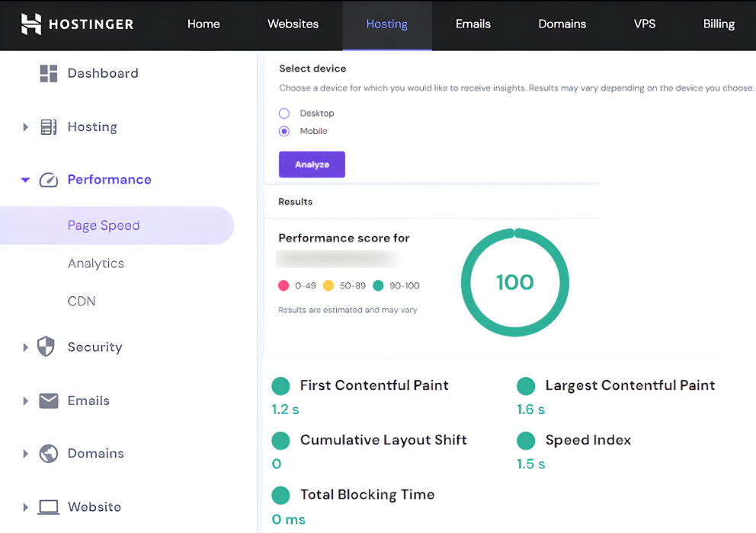Click the Security shield icon

[46, 347]
